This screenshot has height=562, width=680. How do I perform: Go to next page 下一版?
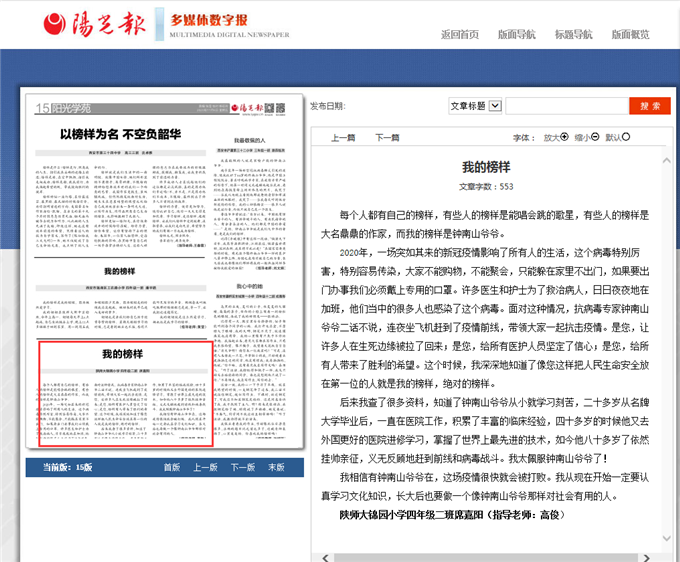click(x=243, y=467)
